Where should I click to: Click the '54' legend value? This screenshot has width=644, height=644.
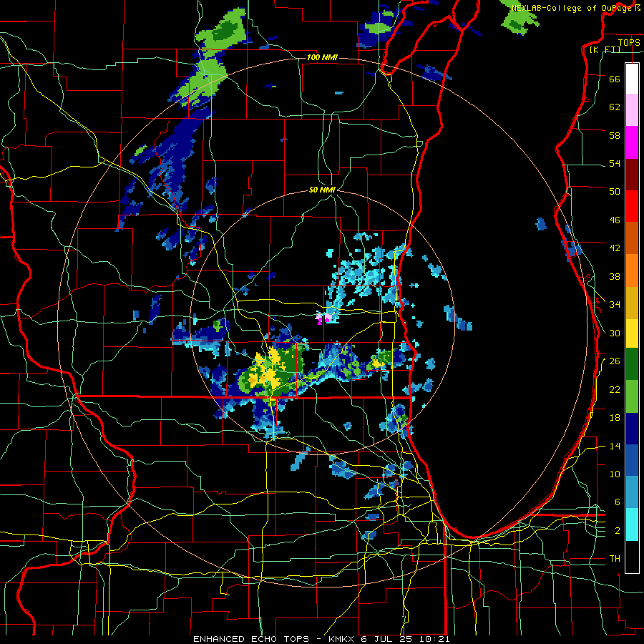point(615,163)
